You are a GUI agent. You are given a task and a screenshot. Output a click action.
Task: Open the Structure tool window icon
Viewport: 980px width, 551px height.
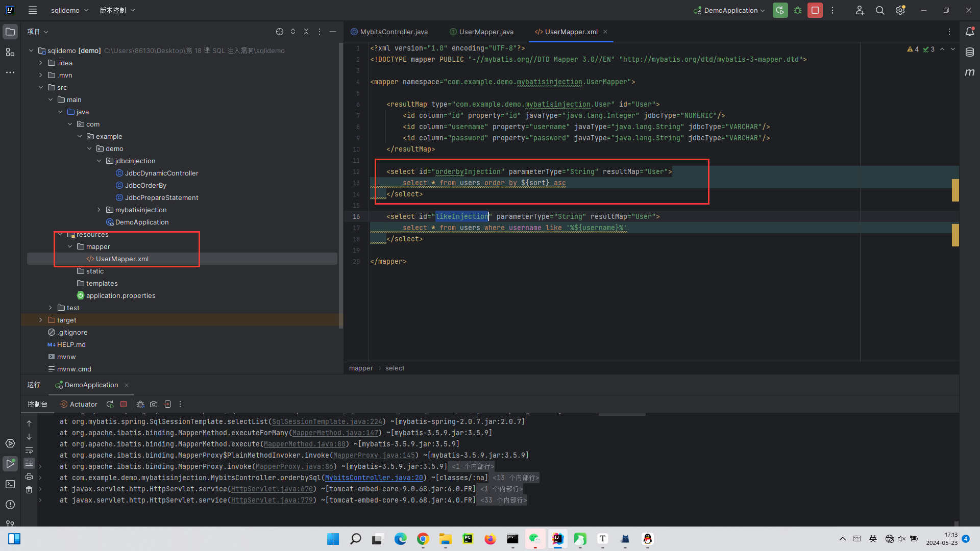coord(10,52)
